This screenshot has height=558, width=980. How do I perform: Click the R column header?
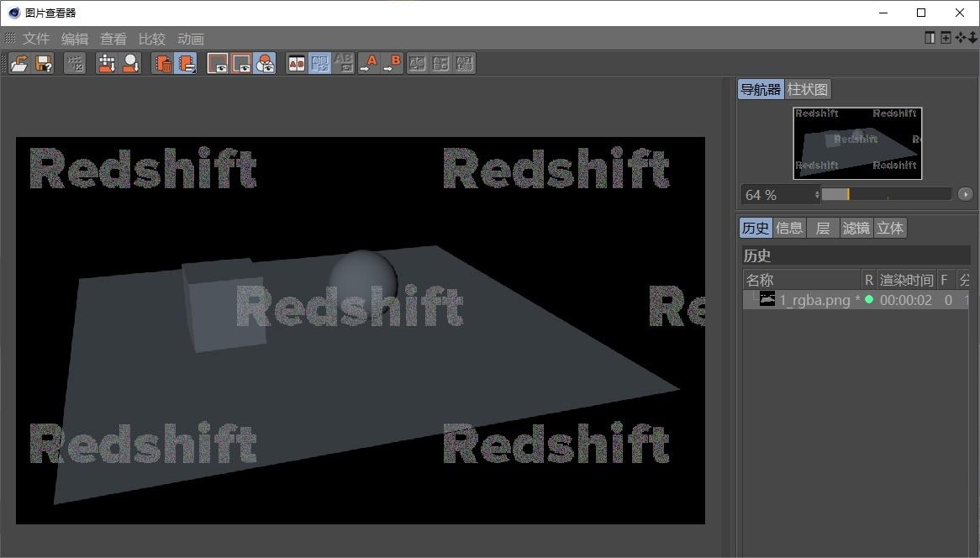click(x=869, y=280)
